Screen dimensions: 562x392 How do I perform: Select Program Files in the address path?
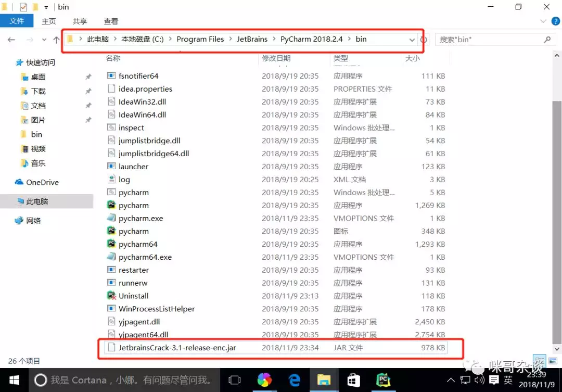point(200,39)
